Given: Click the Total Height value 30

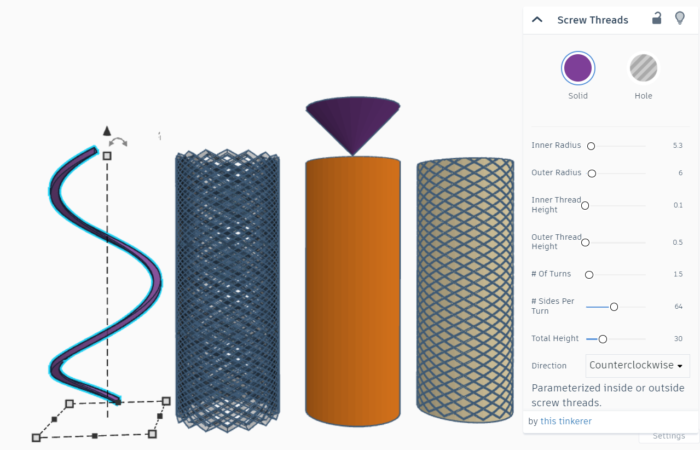Looking at the screenshot, I should click(678, 338).
